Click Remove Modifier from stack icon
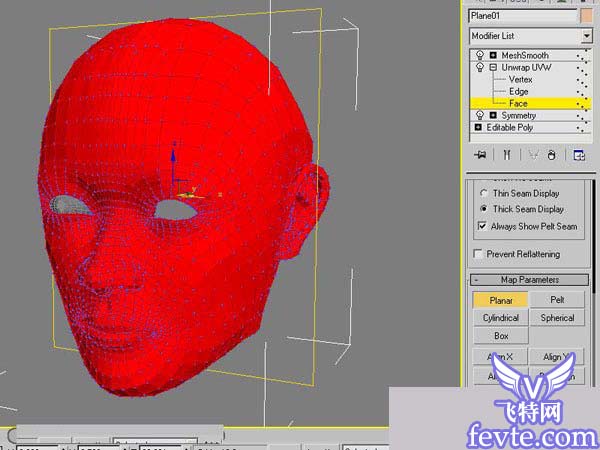This screenshot has width=600, height=450. pos(553,155)
